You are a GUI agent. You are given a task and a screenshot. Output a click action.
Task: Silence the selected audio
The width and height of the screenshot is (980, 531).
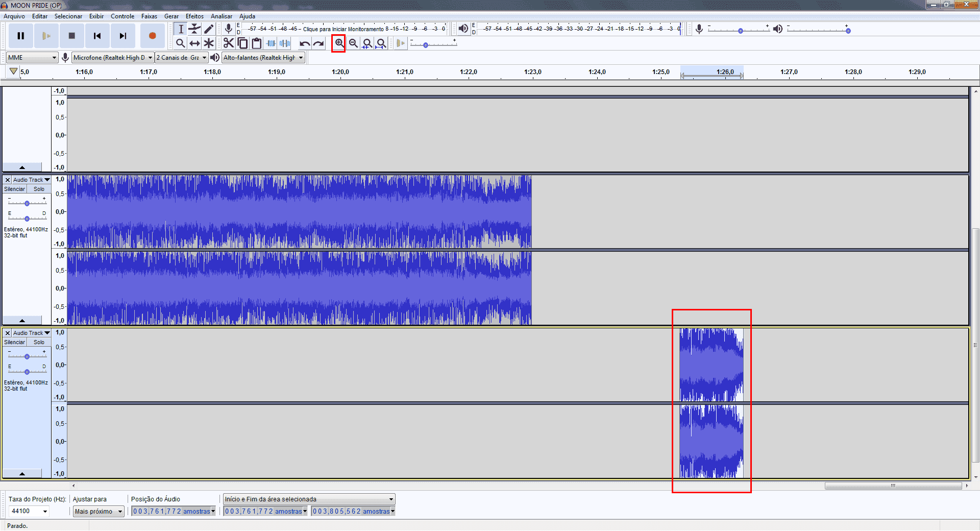[285, 43]
